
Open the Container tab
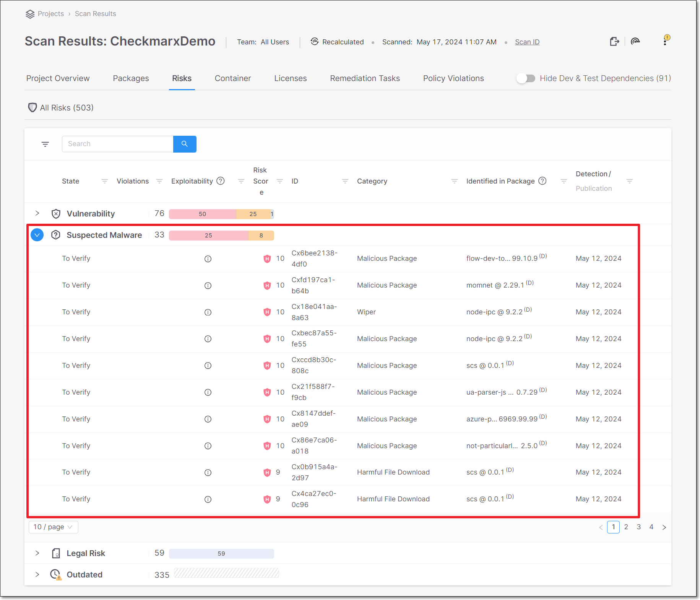click(233, 78)
